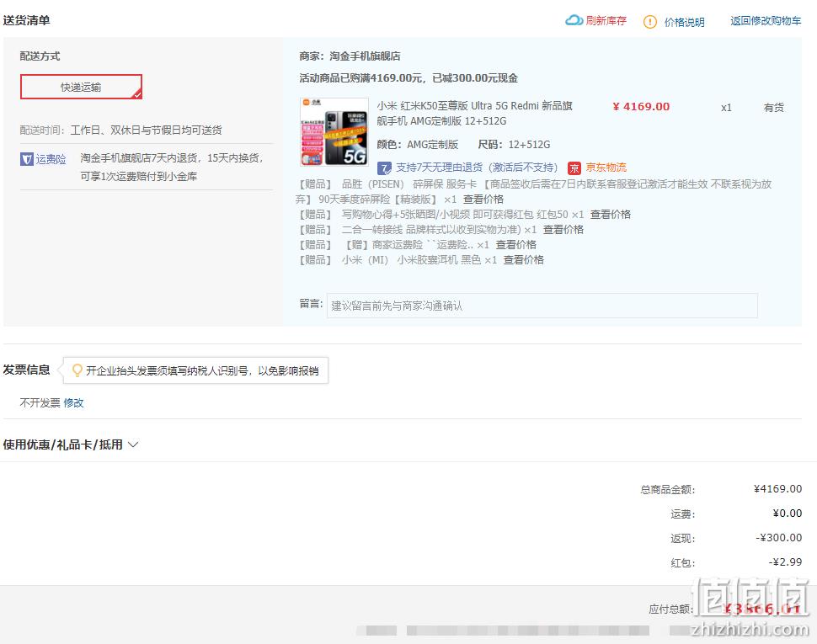The image size is (817, 644).
Task: Click the 送货清单 heading
Action: coord(27,20)
